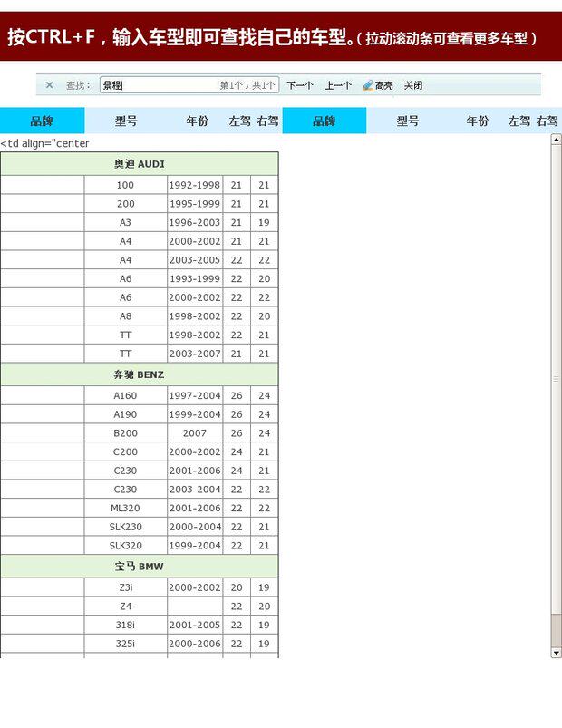Select the 奥迪 AUDI group header
The width and height of the screenshot is (562, 728).
click(140, 164)
